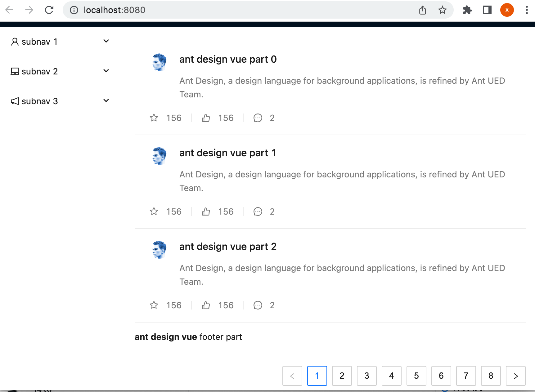Go to pagination page 5
Screen dimensions: 535x392
click(416, 376)
